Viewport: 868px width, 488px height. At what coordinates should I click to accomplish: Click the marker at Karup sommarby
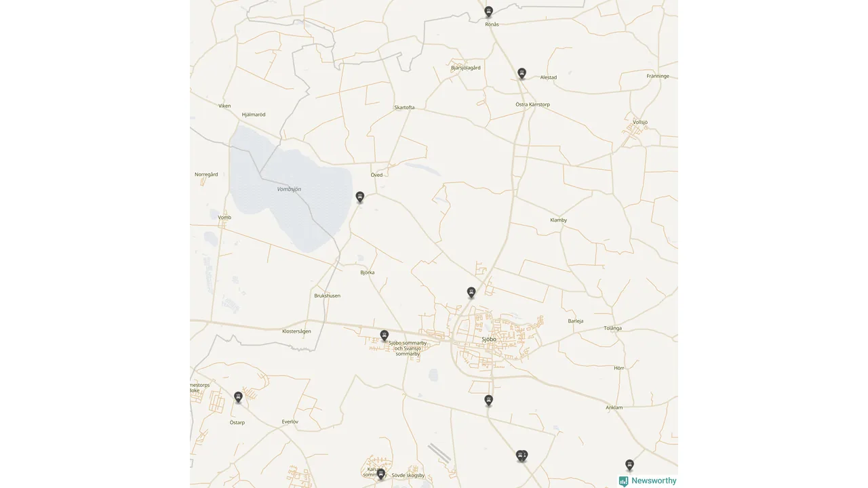tap(381, 474)
